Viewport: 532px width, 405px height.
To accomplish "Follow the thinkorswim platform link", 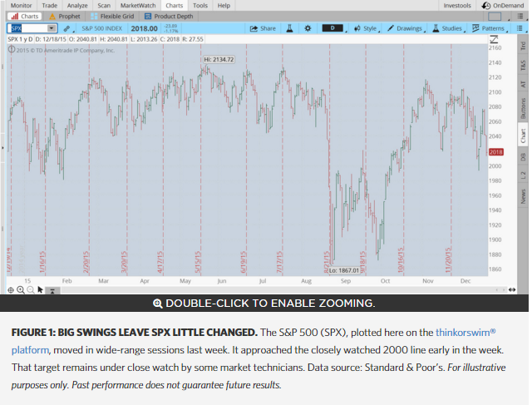I will pos(253,341).
